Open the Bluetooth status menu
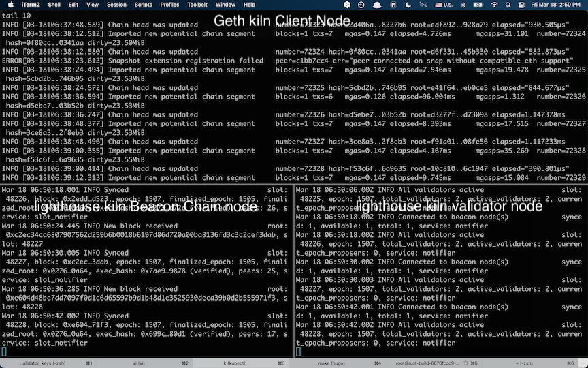 463,5
